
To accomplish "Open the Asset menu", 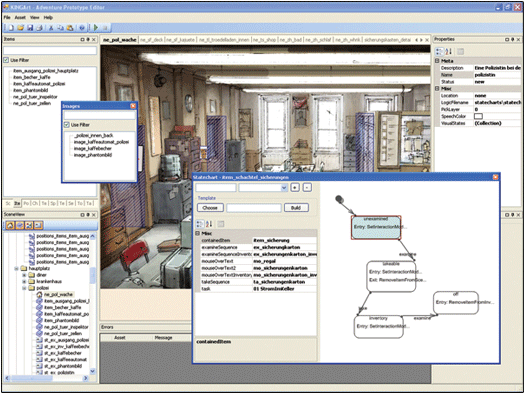I will coord(20,17).
